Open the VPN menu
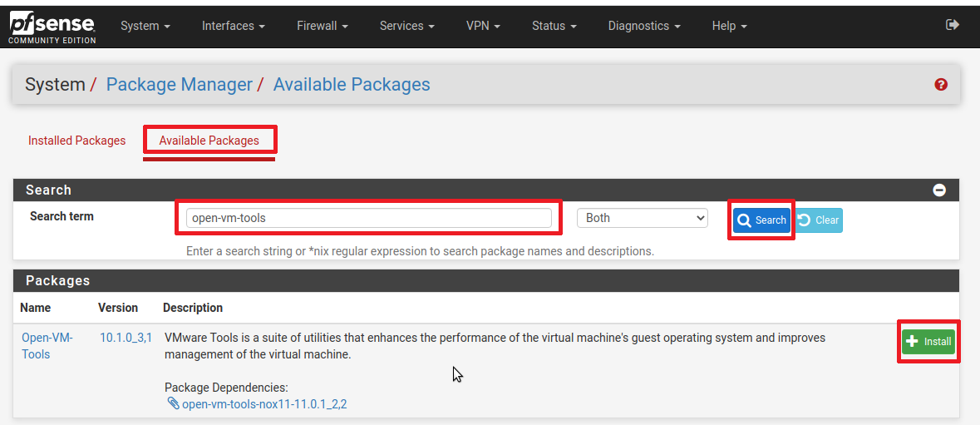This screenshot has width=980, height=425. point(483,26)
